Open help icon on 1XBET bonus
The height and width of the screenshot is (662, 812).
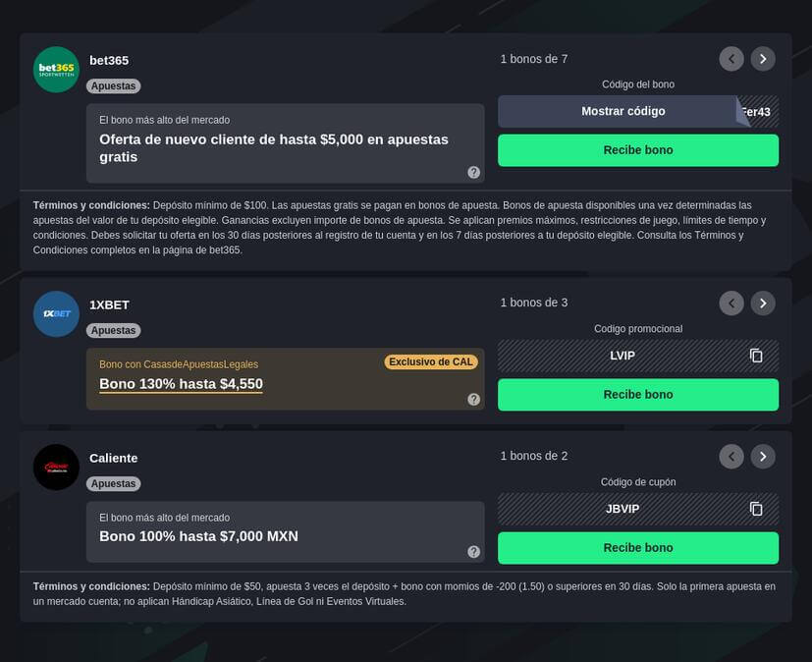click(473, 399)
